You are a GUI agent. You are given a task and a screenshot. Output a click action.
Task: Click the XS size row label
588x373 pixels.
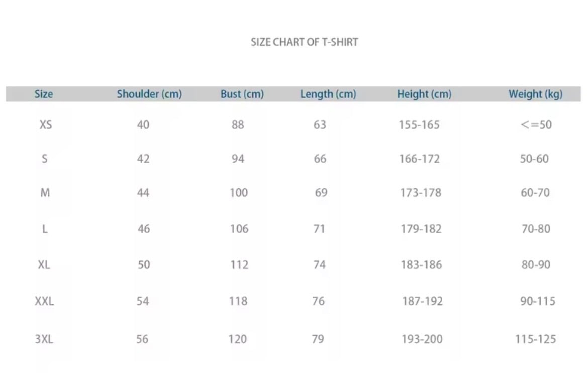[x=45, y=125]
